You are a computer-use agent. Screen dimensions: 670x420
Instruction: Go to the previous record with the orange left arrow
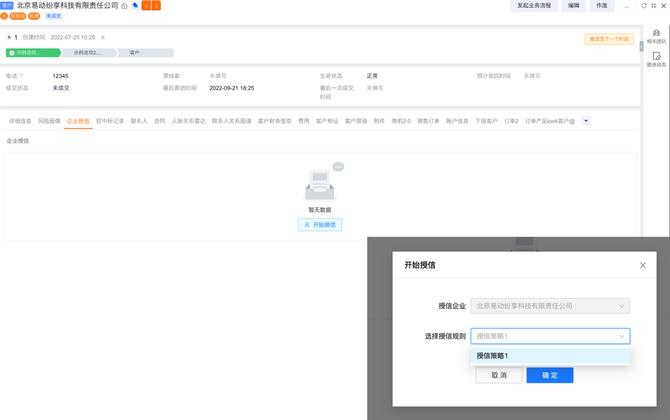point(146,6)
